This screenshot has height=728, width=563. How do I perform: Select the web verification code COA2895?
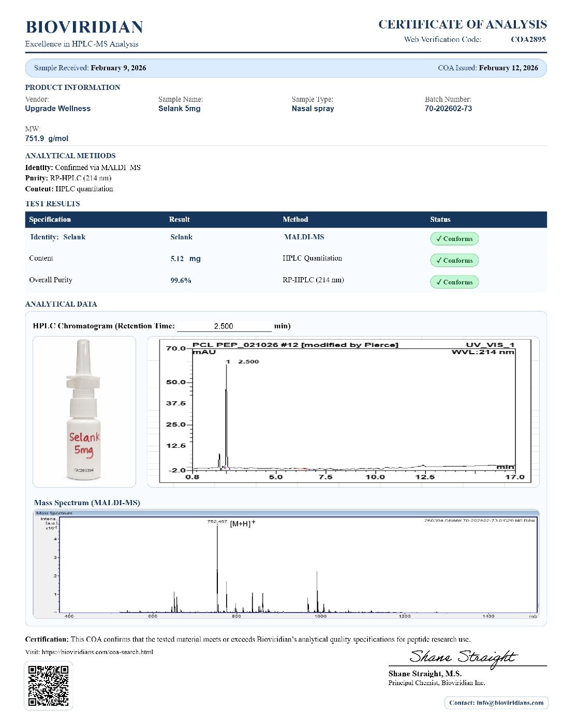pos(528,39)
